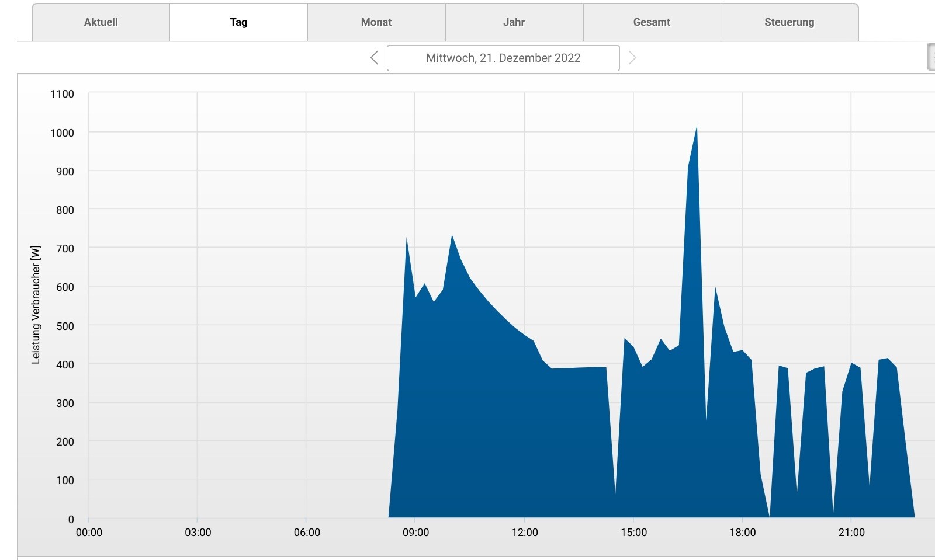Click the 12:00 label on the time axis

[x=524, y=533]
